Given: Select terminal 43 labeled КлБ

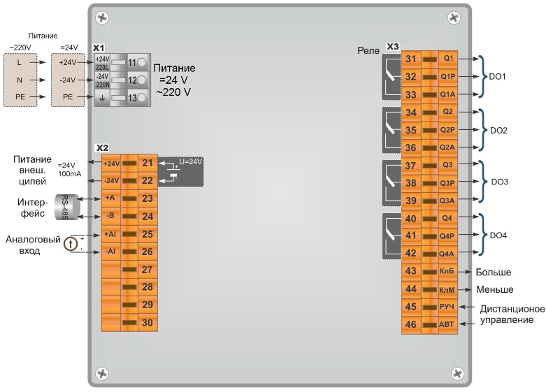Looking at the screenshot, I should pyautogui.click(x=430, y=271).
